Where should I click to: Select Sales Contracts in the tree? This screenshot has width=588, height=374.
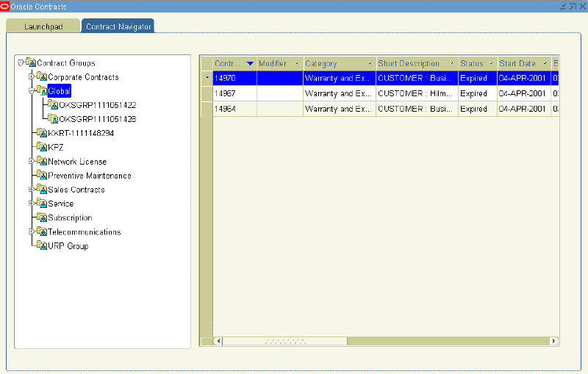76,190
